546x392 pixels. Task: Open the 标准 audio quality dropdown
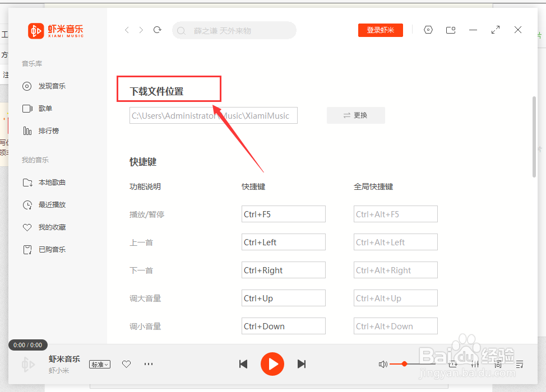click(99, 364)
